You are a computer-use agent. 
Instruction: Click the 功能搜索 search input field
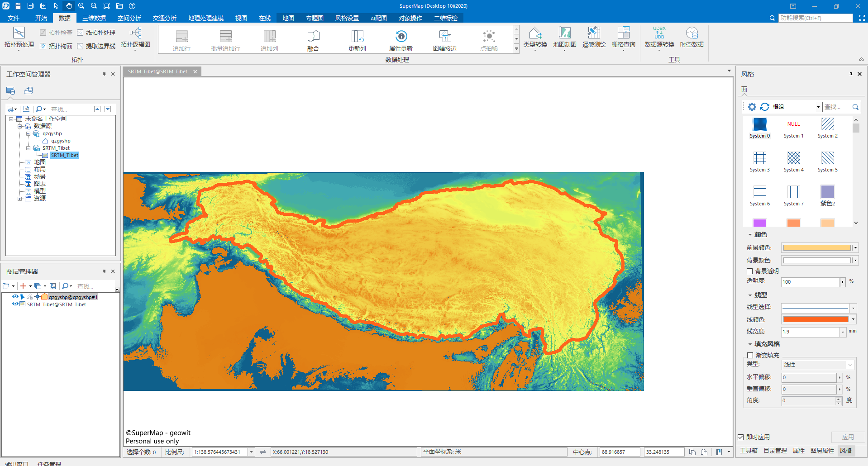[x=816, y=18]
